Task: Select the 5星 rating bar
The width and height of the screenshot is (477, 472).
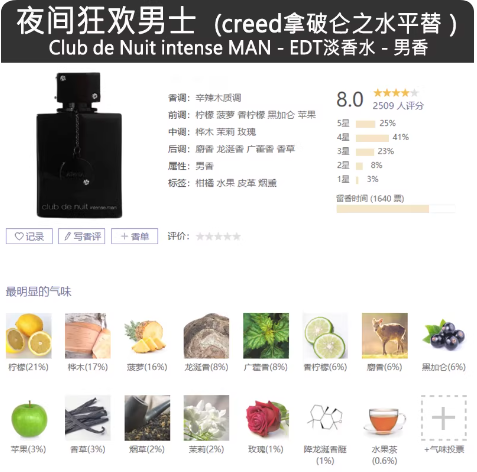Action: [366, 124]
